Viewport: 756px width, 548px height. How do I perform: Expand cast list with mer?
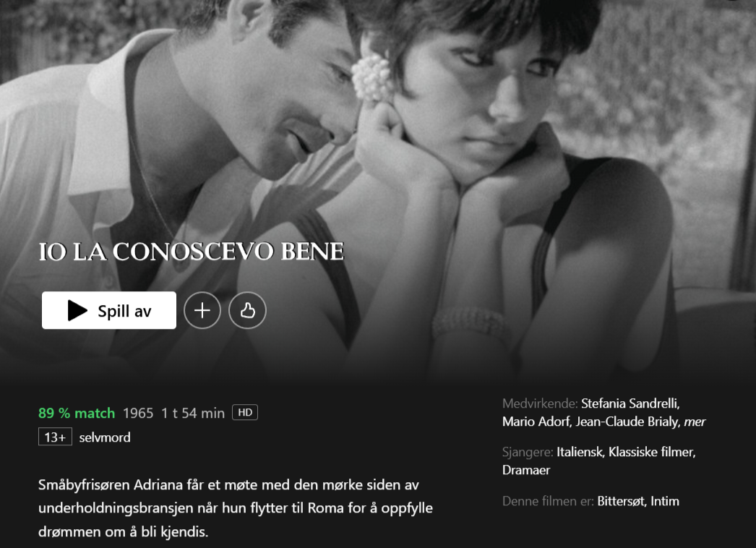695,421
